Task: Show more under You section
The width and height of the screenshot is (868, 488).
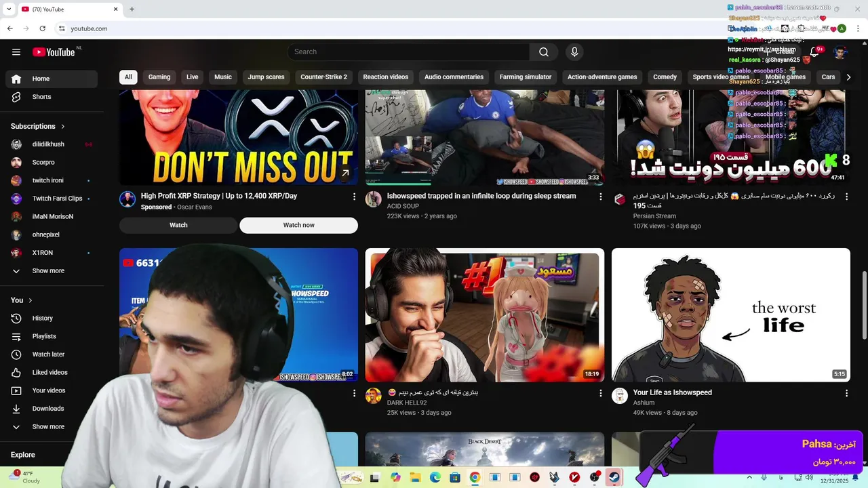Action: pos(52,427)
